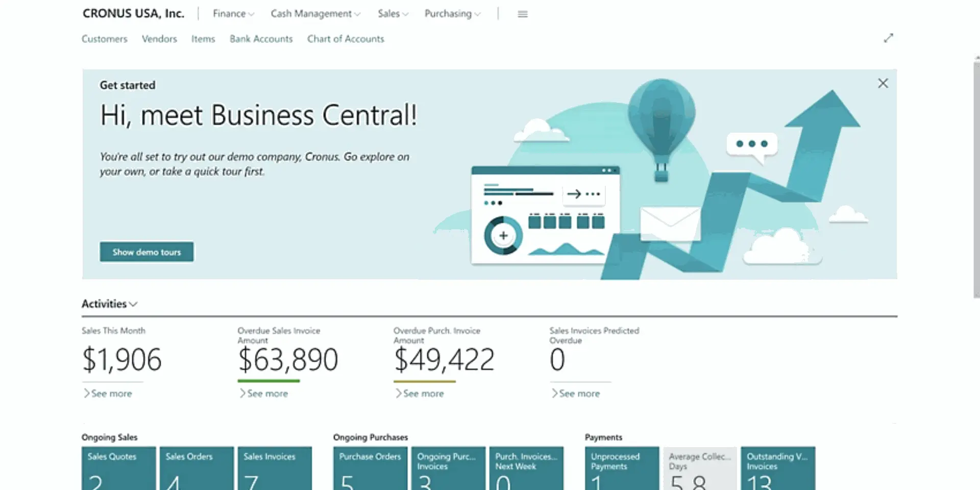980x490 pixels.
Task: Collapse the Activities section chevron
Action: 133,304
